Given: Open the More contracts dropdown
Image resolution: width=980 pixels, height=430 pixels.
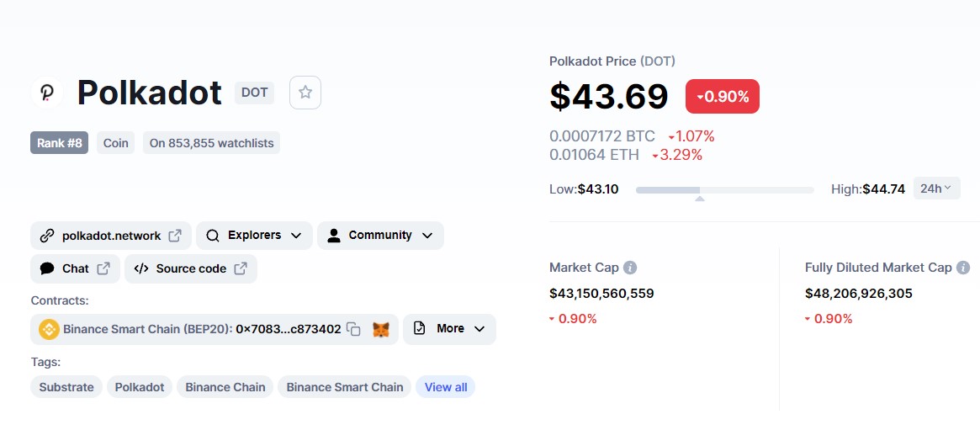Looking at the screenshot, I should [x=449, y=329].
